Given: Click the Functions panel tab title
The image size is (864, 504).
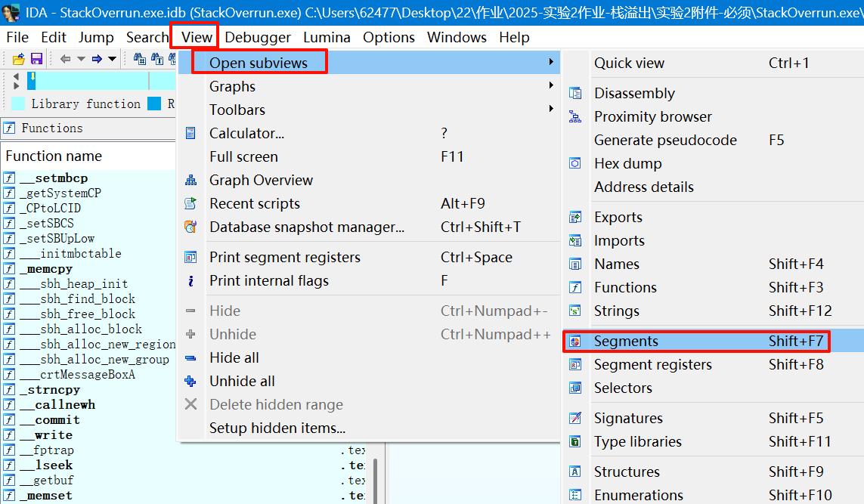Looking at the screenshot, I should [x=52, y=128].
